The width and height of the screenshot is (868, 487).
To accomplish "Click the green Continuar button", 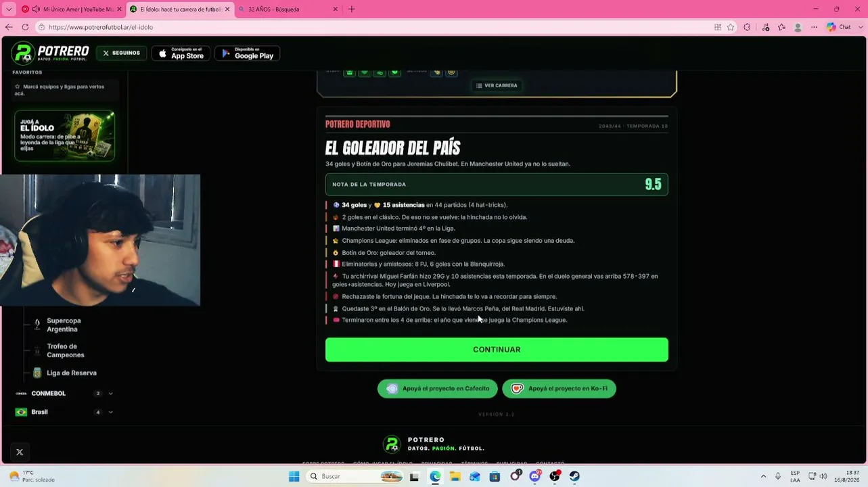I will (497, 350).
